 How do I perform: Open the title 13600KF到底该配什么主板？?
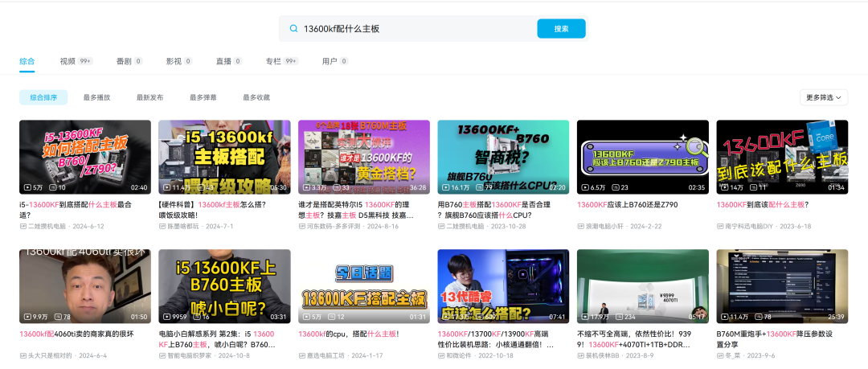coord(763,204)
